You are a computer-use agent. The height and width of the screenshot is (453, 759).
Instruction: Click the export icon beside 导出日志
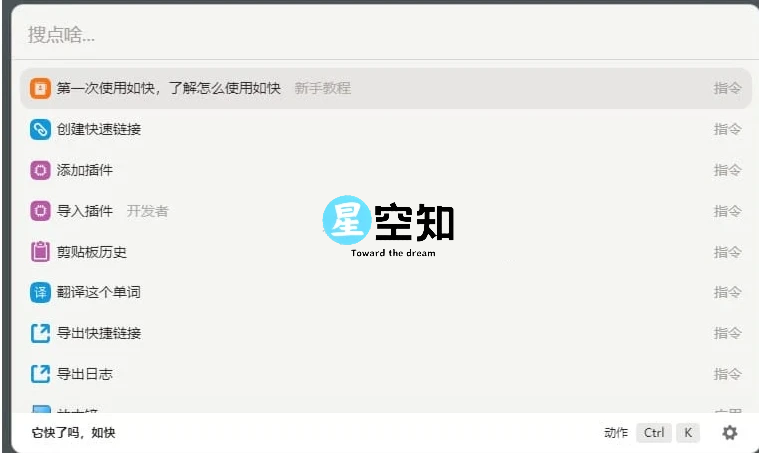pos(40,374)
